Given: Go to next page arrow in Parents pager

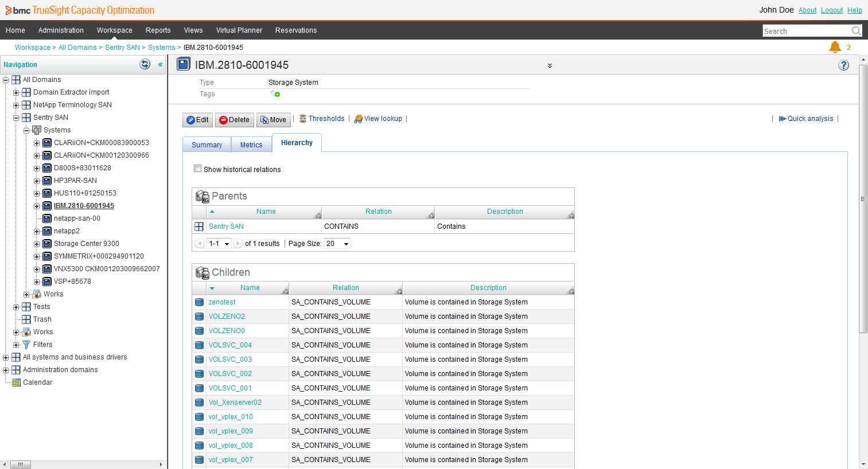Looking at the screenshot, I should point(238,244).
